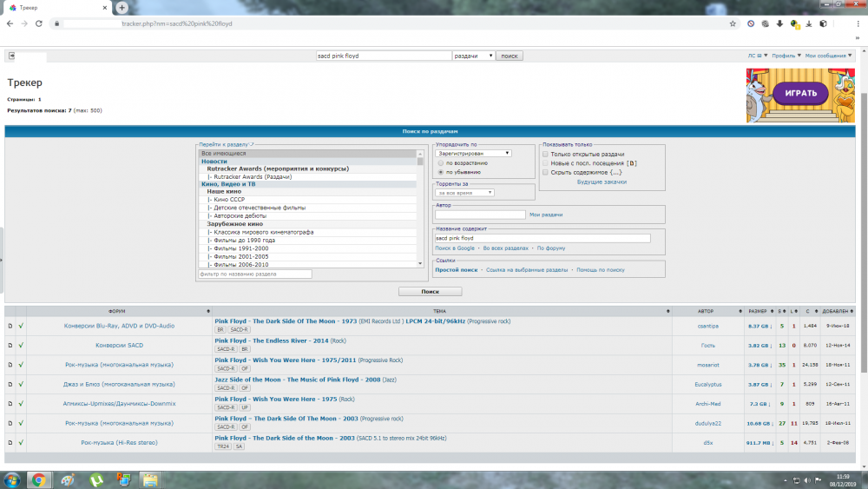
Task: Follow the 'Будущие закачки' link
Action: [x=602, y=182]
